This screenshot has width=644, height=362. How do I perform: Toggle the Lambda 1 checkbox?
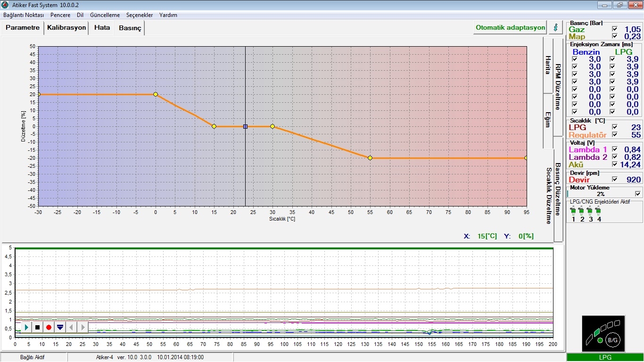pyautogui.click(x=615, y=149)
